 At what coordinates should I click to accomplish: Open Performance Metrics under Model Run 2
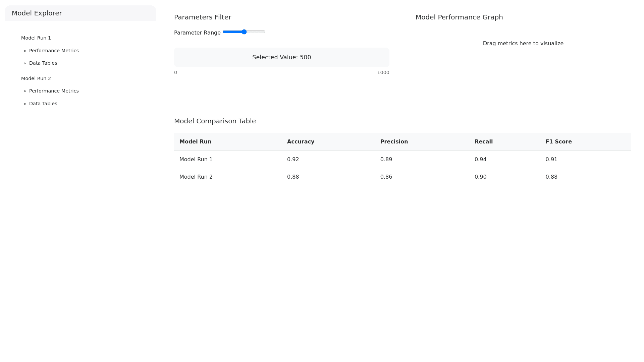(54, 91)
